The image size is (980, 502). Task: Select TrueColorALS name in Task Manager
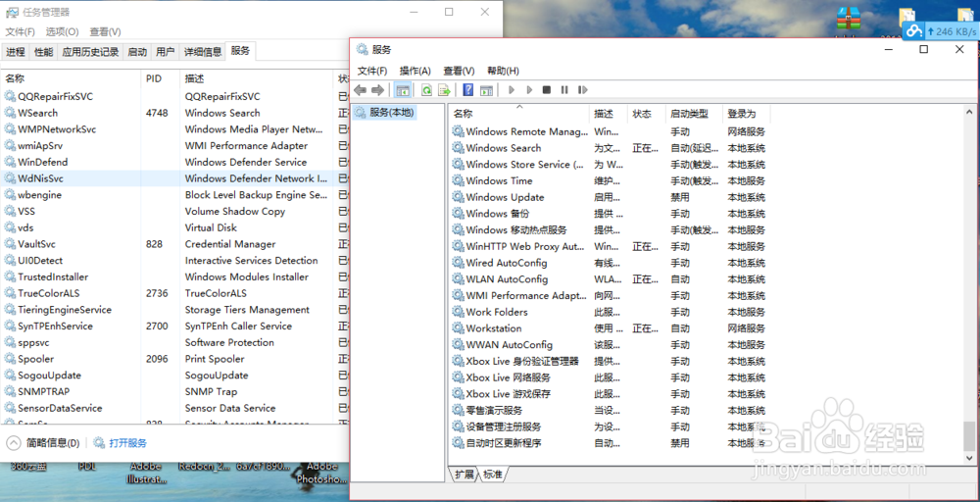(49, 293)
